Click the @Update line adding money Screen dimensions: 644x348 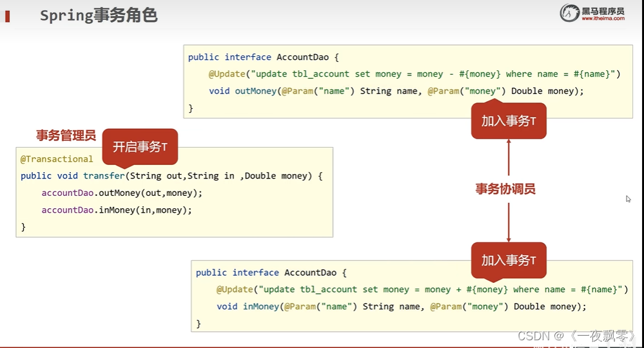(x=422, y=290)
